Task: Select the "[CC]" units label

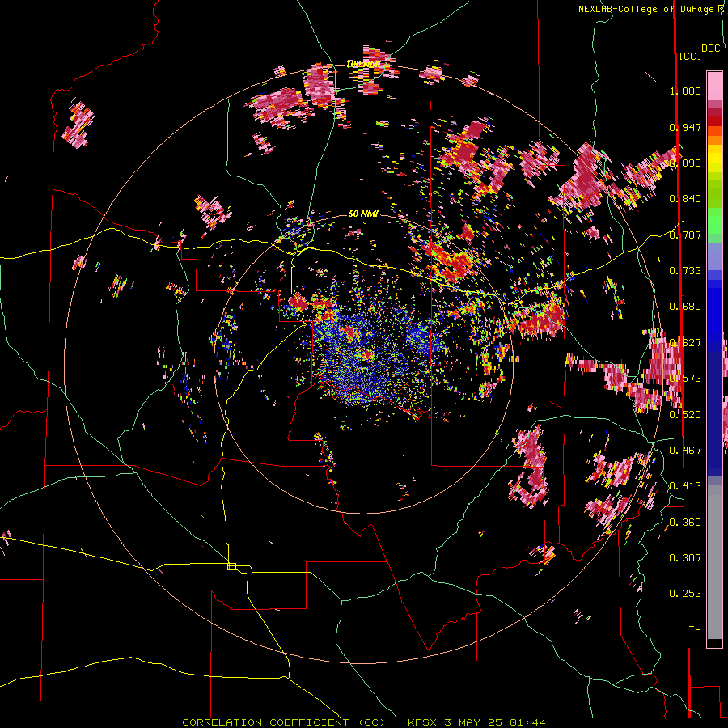Action: pos(690,56)
